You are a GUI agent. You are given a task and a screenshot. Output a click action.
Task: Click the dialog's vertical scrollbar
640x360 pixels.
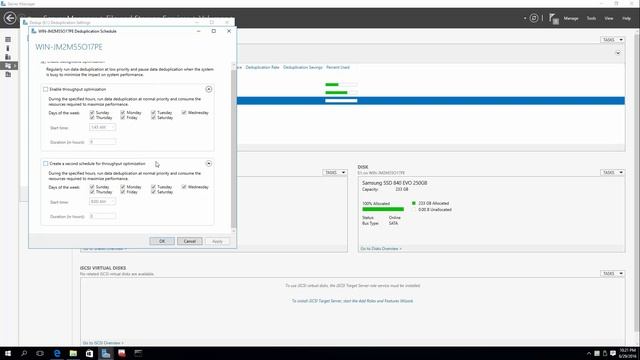[233, 148]
